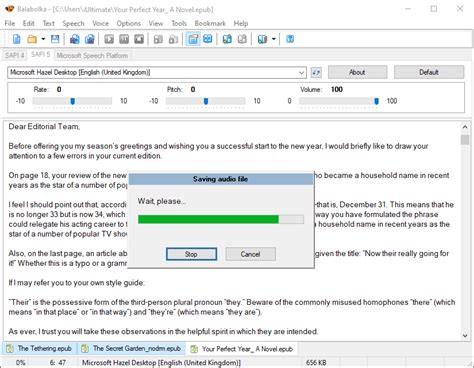Open the Speech menu
This screenshot has height=368, width=474.
click(x=73, y=24)
